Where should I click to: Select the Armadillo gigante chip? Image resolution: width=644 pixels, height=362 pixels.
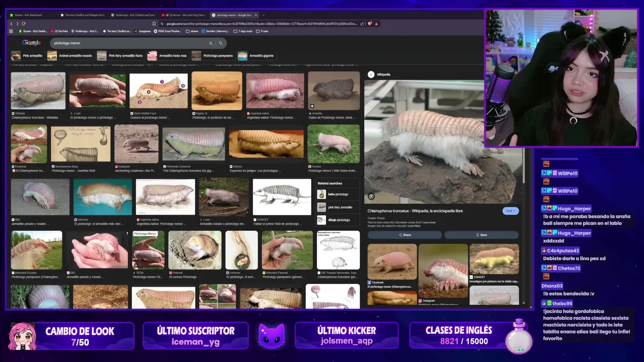[x=256, y=56]
